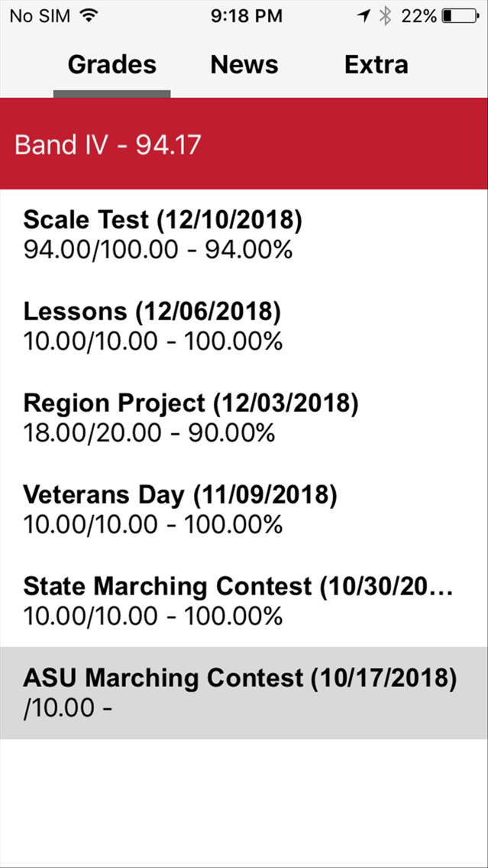Tap the 9:18 PM clock
488x868 pixels.
tap(246, 16)
